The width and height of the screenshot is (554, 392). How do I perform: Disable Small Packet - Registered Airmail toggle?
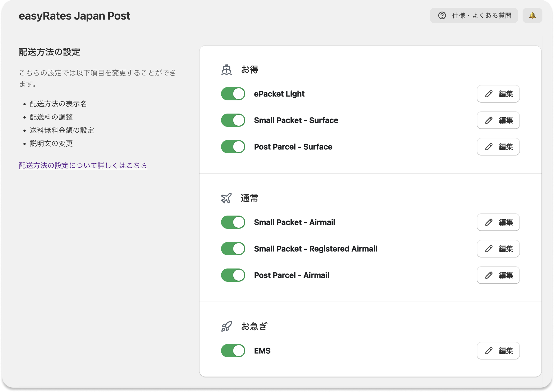point(233,249)
